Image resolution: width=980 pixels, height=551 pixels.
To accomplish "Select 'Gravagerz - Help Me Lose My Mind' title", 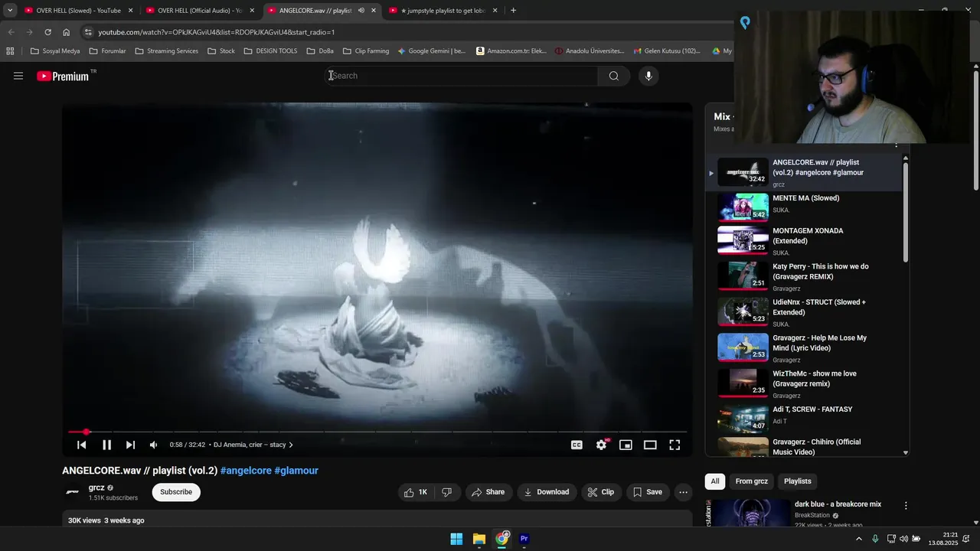I will point(819,343).
